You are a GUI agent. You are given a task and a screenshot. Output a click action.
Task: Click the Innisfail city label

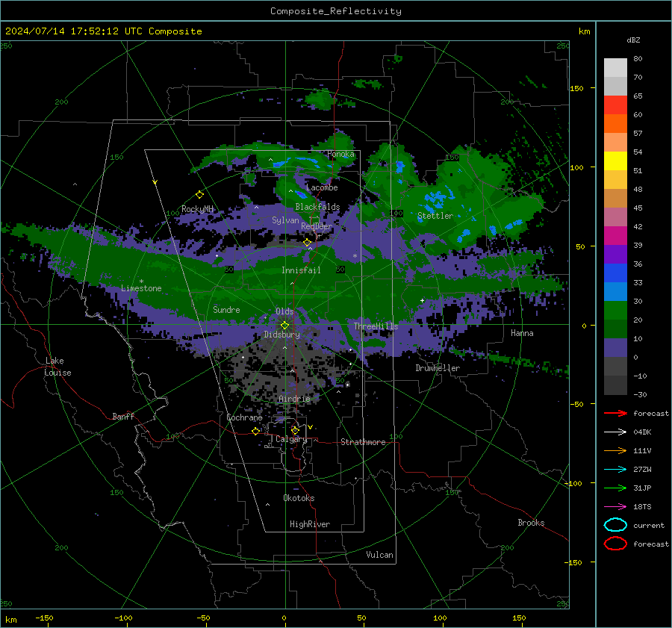301,270
